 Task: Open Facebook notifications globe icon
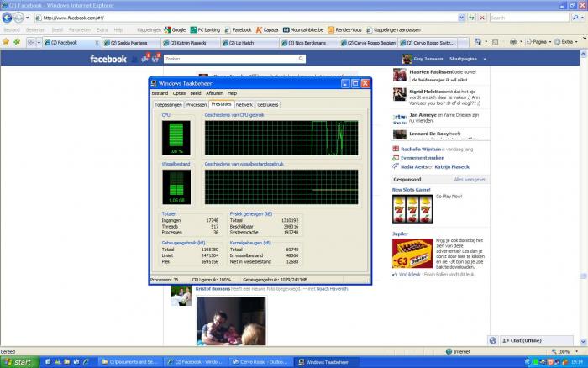click(155, 59)
